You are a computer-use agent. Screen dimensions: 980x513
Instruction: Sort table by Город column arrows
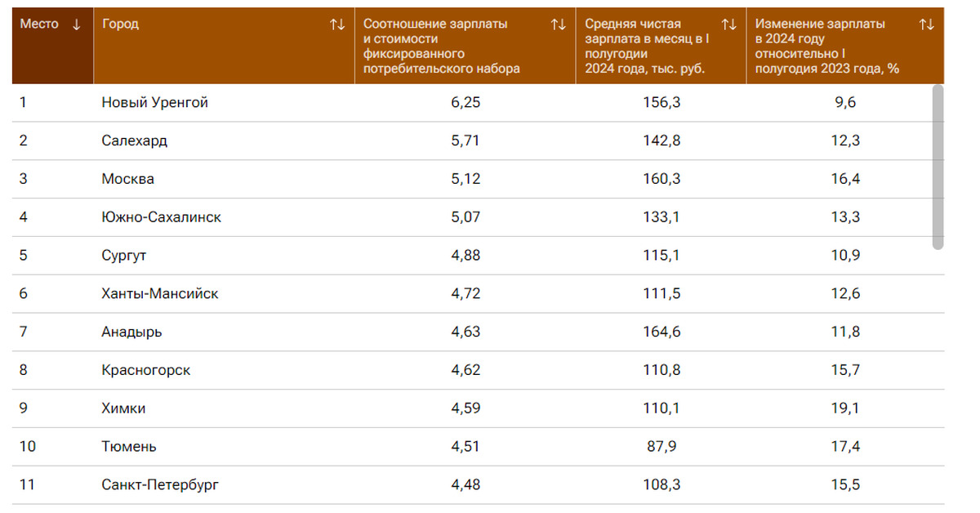pyautogui.click(x=337, y=25)
